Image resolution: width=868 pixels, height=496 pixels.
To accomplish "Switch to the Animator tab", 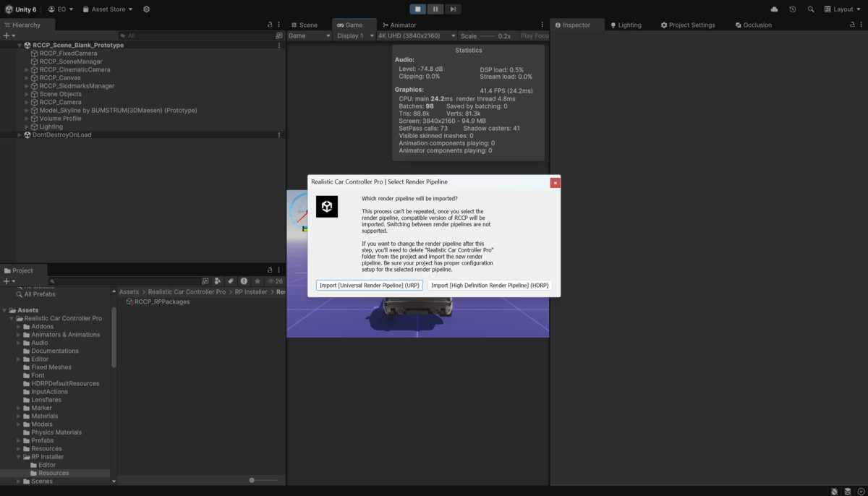I will pyautogui.click(x=399, y=25).
